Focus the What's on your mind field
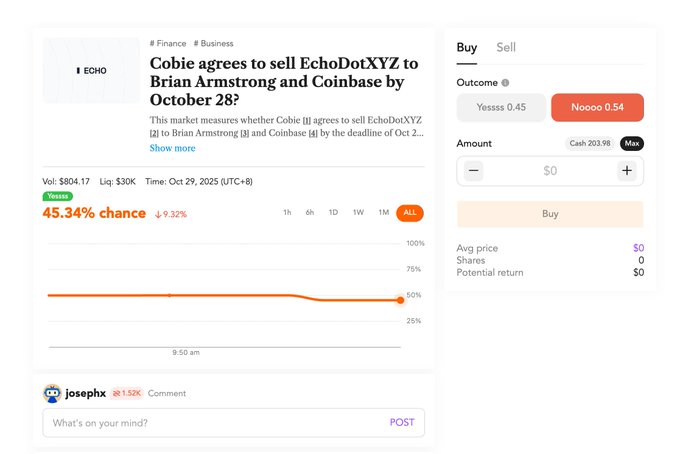This screenshot has width=680, height=454. [210, 422]
